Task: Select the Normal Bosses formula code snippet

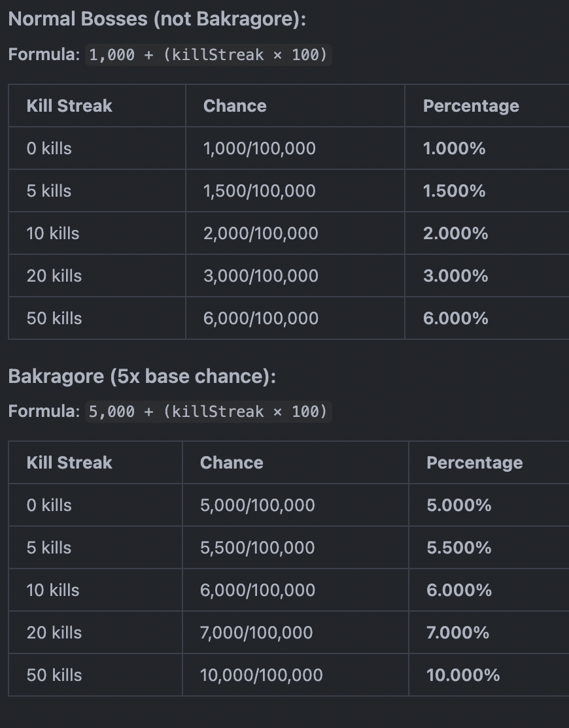Action: click(208, 55)
